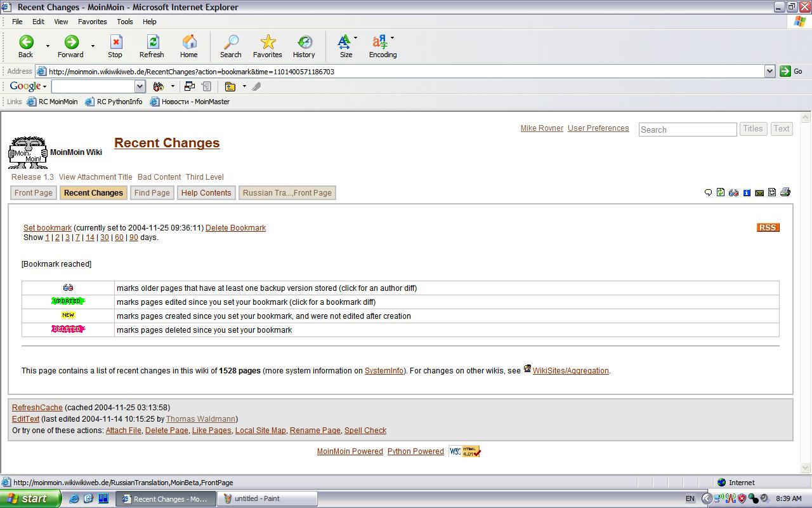Open the Edit menu

pos(38,22)
